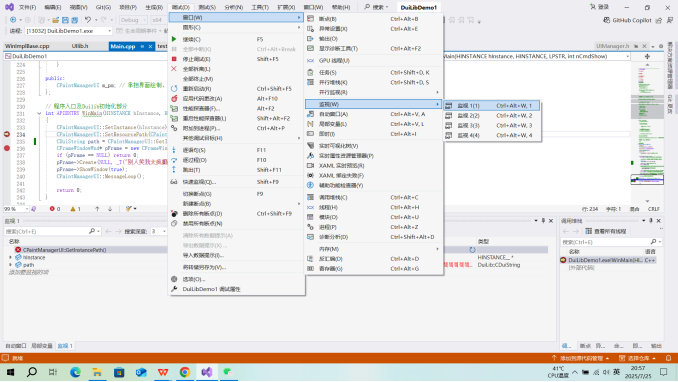Toggle pin on Main.cpp tab
Viewport: 678px width, 382px height.
142,46
